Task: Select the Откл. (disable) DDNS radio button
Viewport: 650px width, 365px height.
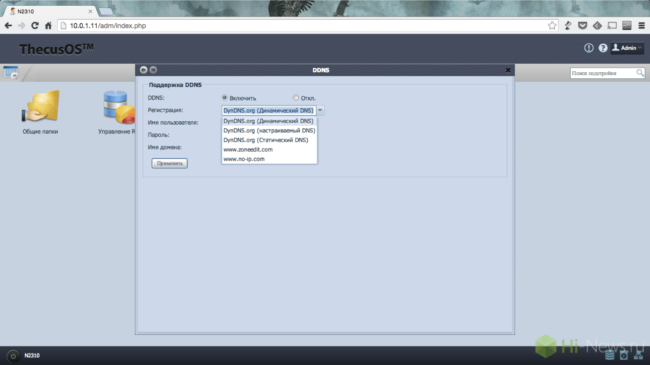Action: point(296,97)
